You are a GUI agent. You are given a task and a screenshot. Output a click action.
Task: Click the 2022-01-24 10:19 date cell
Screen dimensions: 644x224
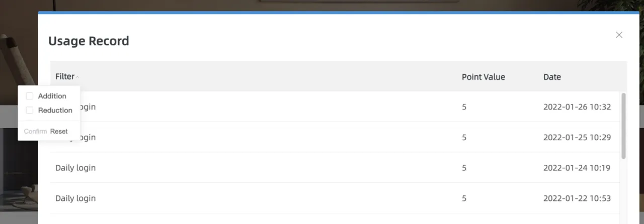pos(577,168)
